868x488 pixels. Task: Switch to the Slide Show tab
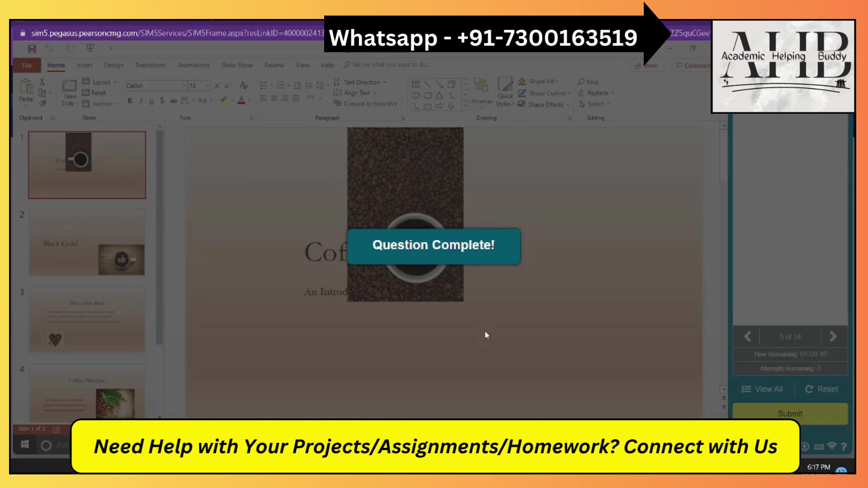237,65
